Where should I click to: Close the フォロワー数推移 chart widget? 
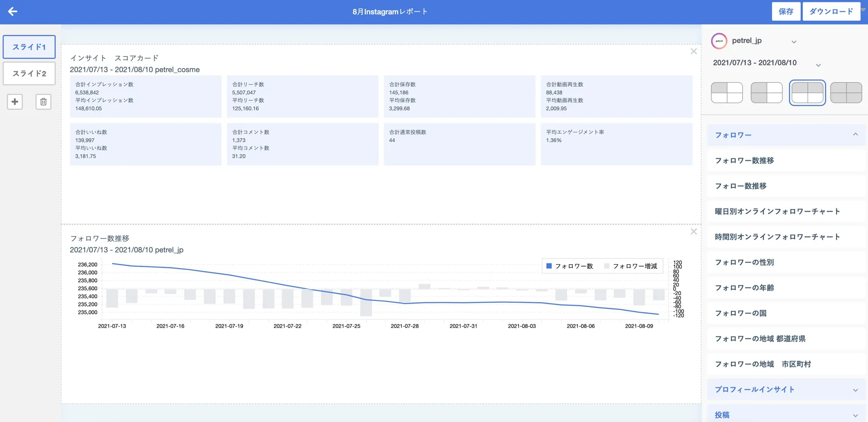693,232
